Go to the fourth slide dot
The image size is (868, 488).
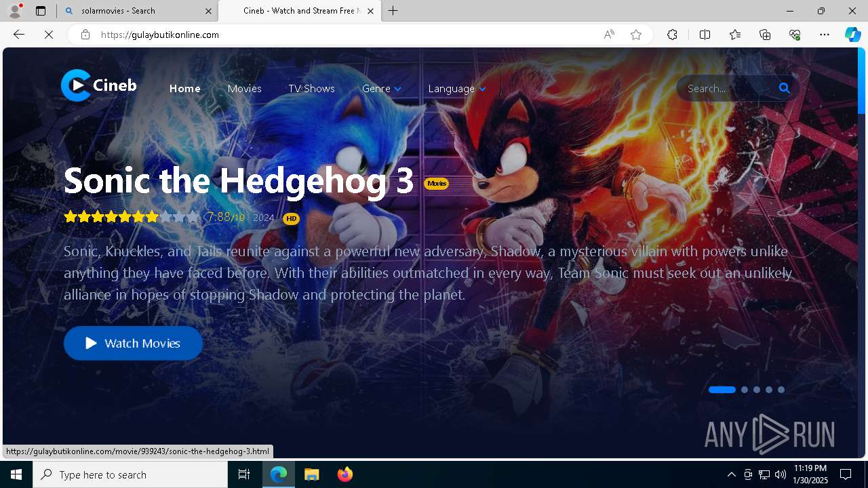tap(769, 390)
